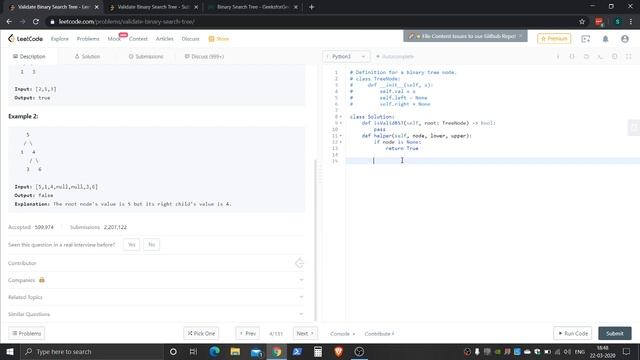This screenshot has height=360, width=640.
Task: Expand the Related Topics section
Action: click(x=156, y=297)
